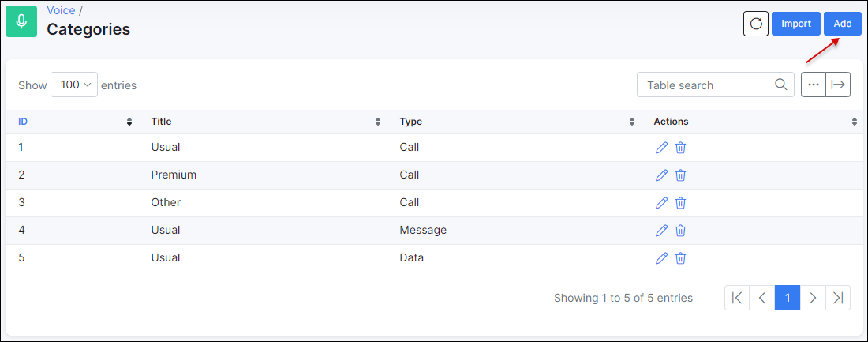Click the green microphone Voice icon

click(21, 21)
